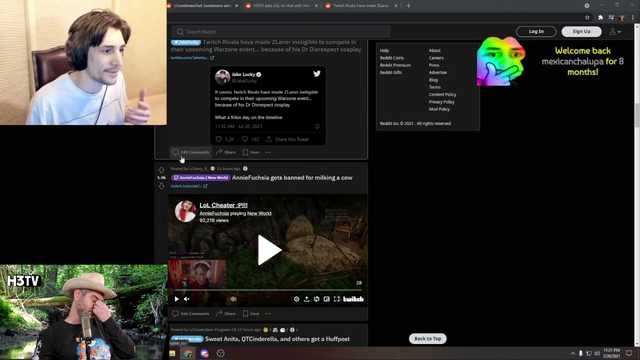Bookmark this page with the star icon
The image size is (640, 360).
pyautogui.click(x=587, y=17)
